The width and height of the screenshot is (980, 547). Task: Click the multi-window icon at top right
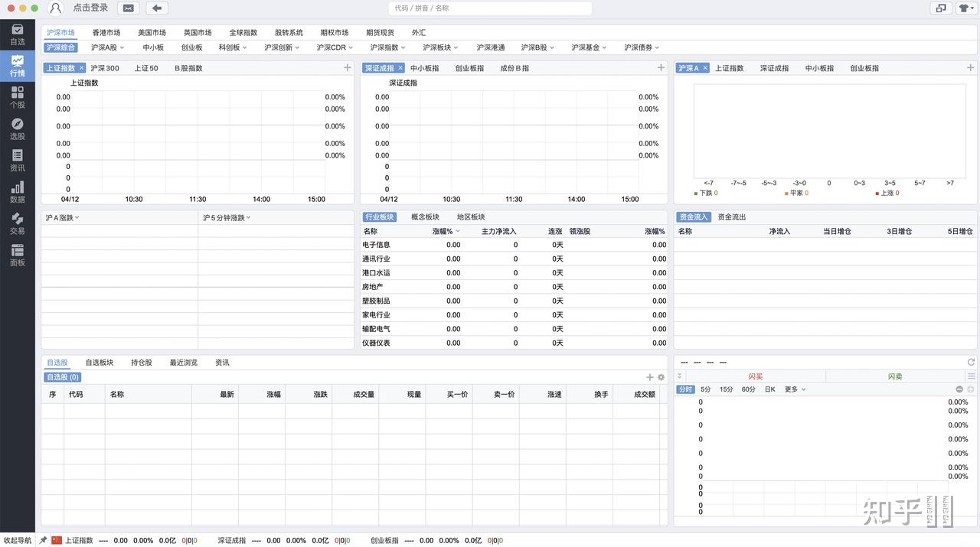(941, 8)
